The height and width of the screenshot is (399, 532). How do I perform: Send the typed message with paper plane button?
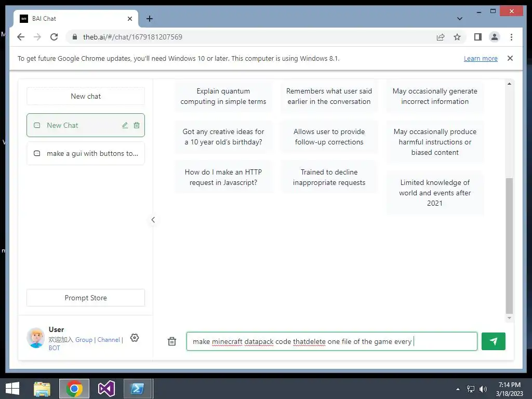(494, 341)
